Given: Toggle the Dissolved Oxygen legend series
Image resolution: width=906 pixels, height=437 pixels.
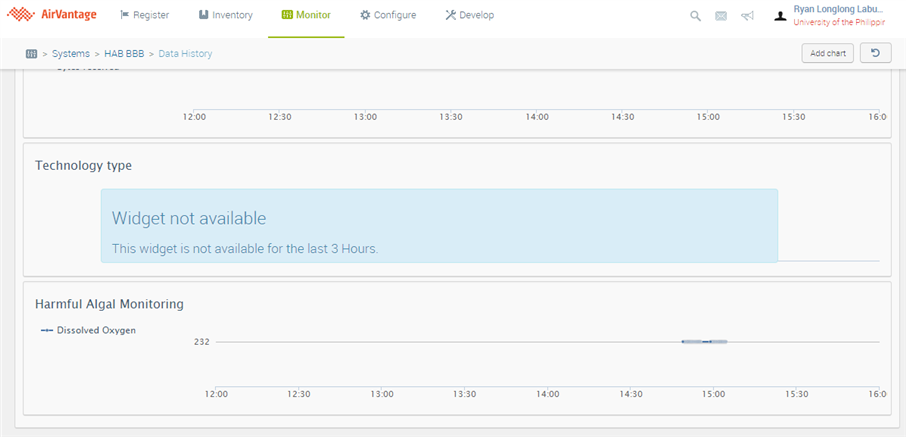Looking at the screenshot, I should point(88,330).
